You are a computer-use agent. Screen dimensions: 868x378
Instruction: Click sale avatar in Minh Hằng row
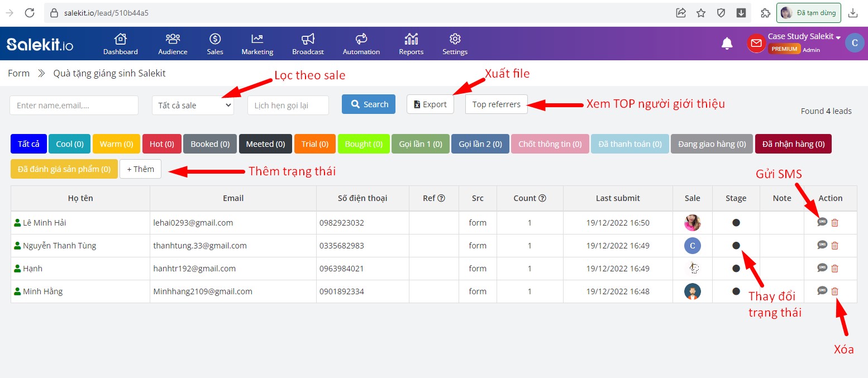(x=692, y=291)
